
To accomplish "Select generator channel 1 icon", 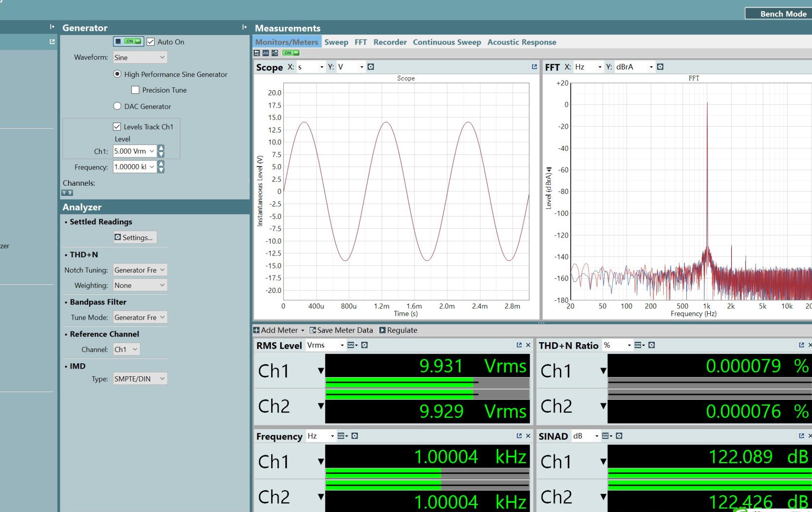I will [64, 193].
